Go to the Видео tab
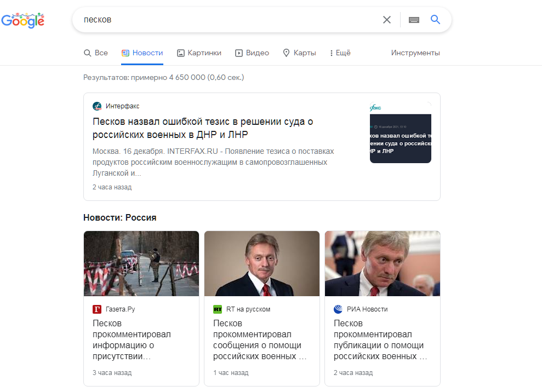 252,53
